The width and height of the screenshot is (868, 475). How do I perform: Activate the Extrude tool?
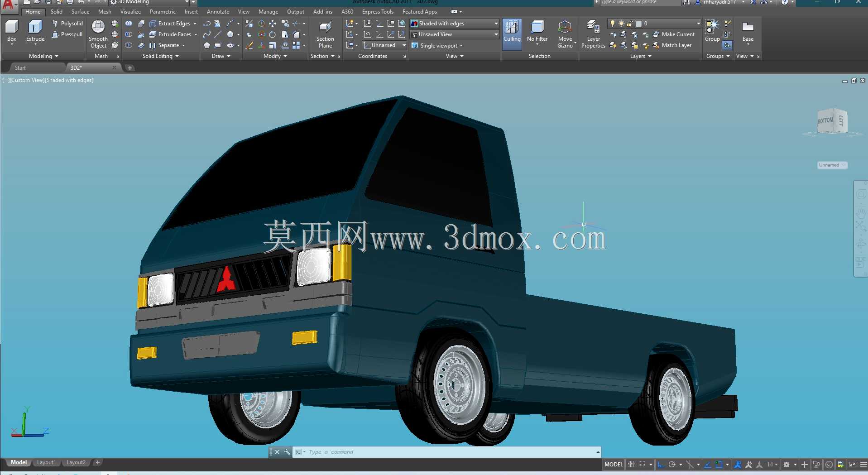pos(35,31)
